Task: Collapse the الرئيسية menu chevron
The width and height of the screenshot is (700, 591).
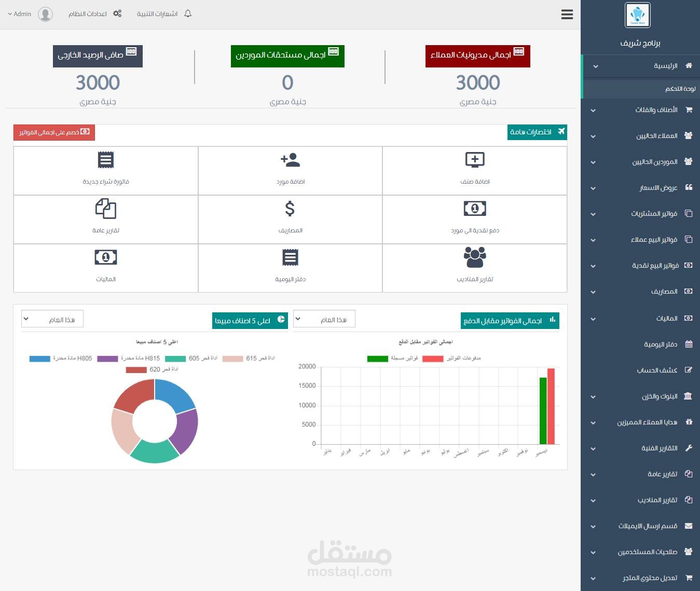Action: pyautogui.click(x=595, y=66)
